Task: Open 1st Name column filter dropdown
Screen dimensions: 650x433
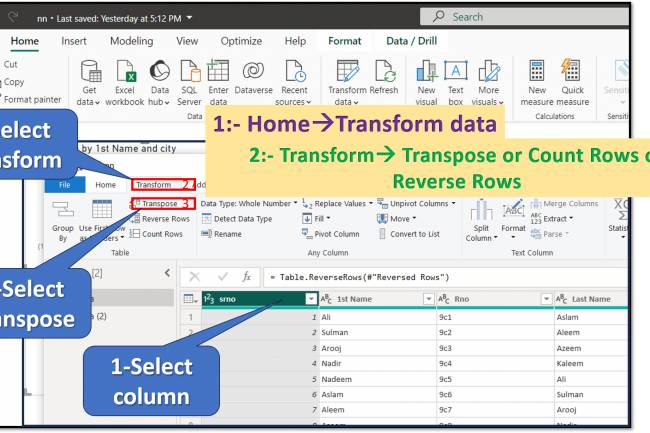Action: (428, 299)
